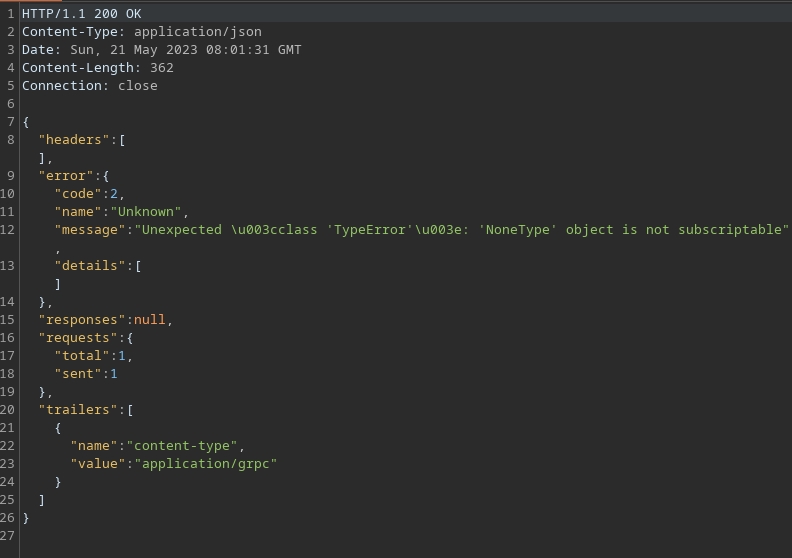Click the "trailers" JSON key

[78, 410]
